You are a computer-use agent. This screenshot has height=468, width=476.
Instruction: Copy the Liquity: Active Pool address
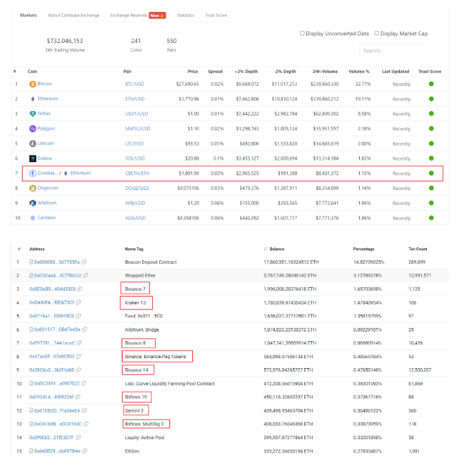(x=78, y=438)
